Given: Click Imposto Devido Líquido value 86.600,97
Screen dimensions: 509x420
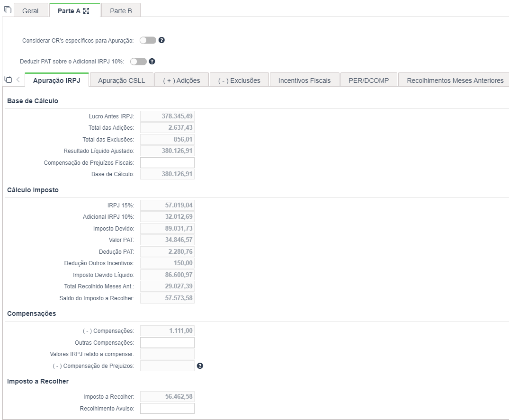Looking at the screenshot, I should pos(167,275).
